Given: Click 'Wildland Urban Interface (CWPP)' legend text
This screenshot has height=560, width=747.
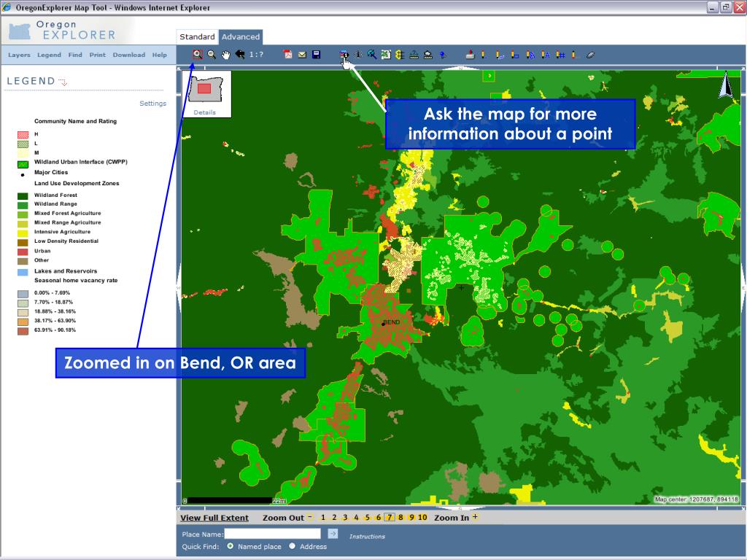Looking at the screenshot, I should point(80,162).
